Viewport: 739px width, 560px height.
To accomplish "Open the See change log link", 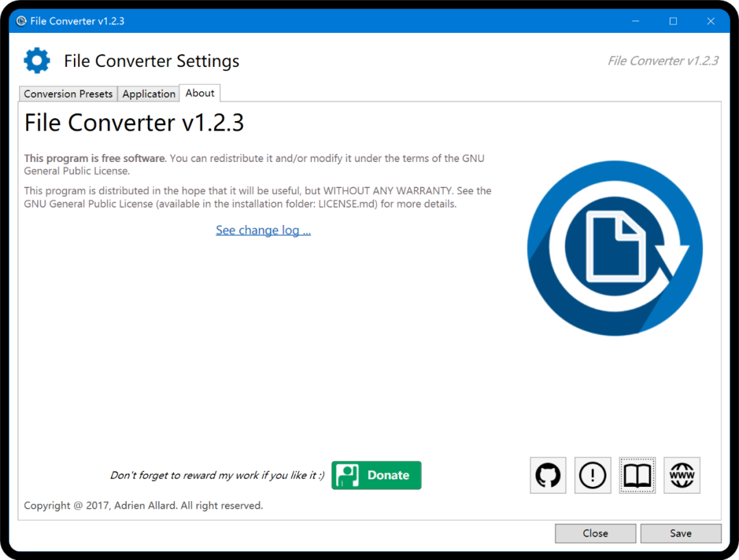I will (263, 230).
